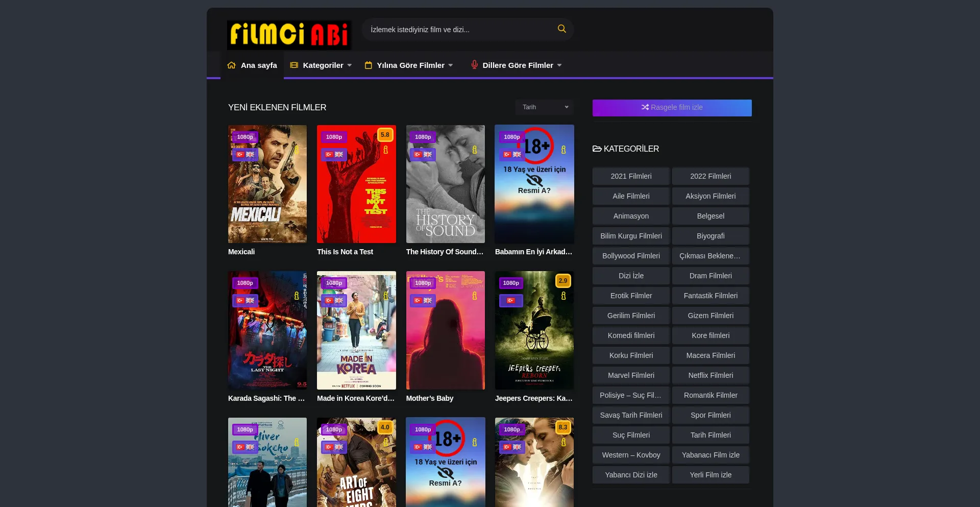Screen dimensions: 980x507
Task: Click the Filmci Abi logo
Action: point(289,35)
